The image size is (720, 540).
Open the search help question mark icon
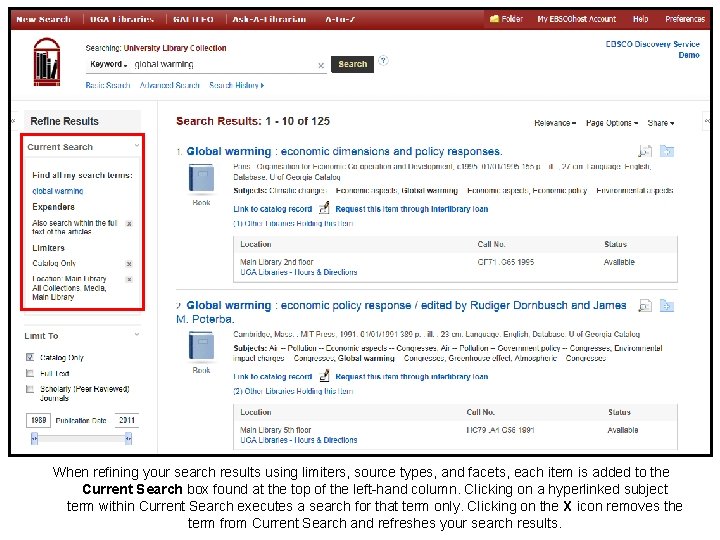383,61
